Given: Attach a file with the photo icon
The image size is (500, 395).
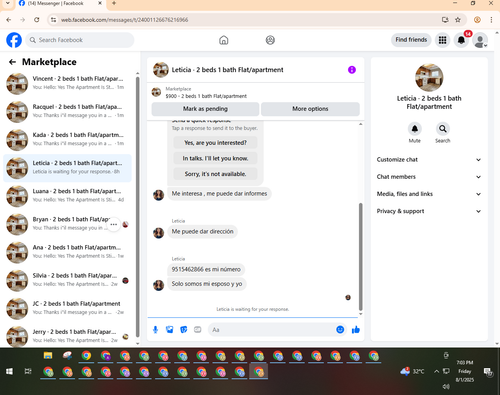Looking at the screenshot, I should point(170,330).
